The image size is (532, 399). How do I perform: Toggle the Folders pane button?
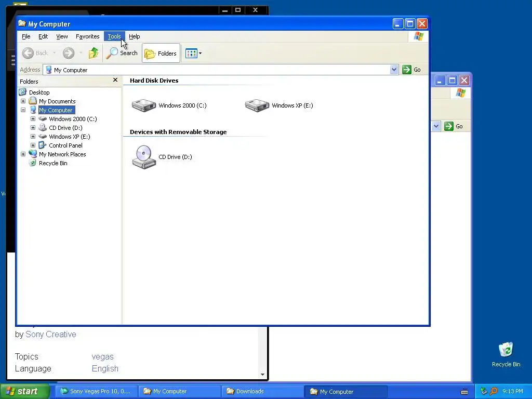[161, 54]
